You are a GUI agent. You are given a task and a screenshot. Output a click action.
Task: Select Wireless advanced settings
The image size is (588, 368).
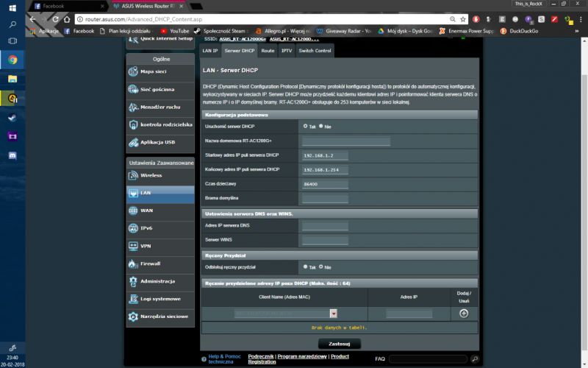tap(160, 175)
